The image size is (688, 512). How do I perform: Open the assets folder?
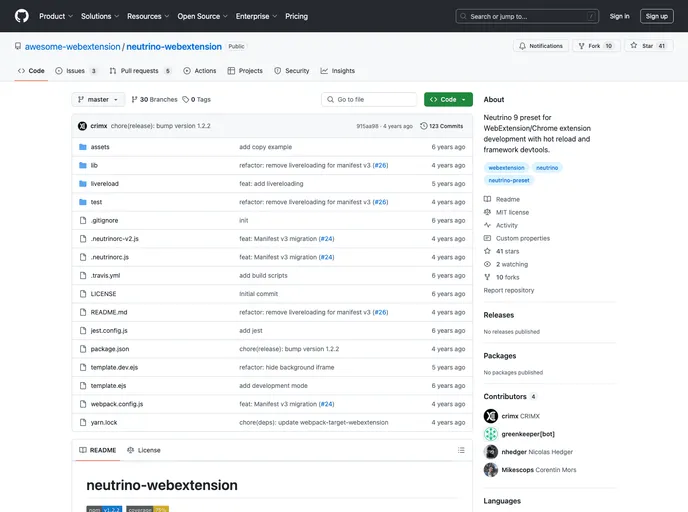coord(100,147)
